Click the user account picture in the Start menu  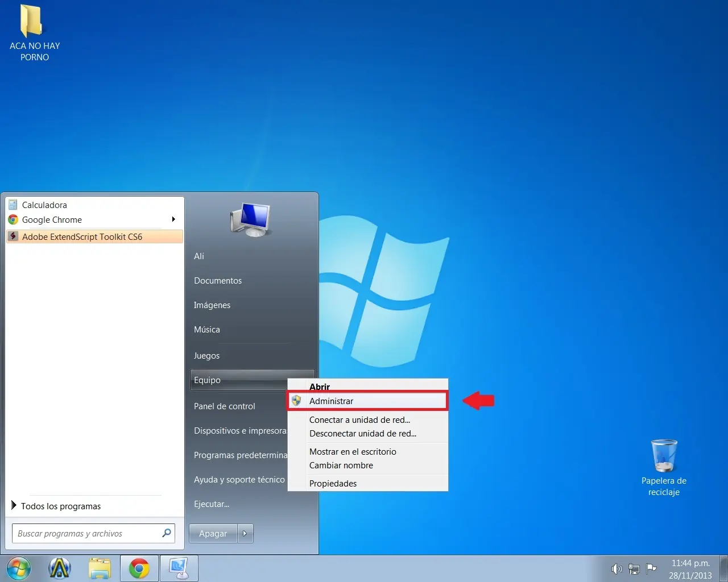tap(251, 219)
